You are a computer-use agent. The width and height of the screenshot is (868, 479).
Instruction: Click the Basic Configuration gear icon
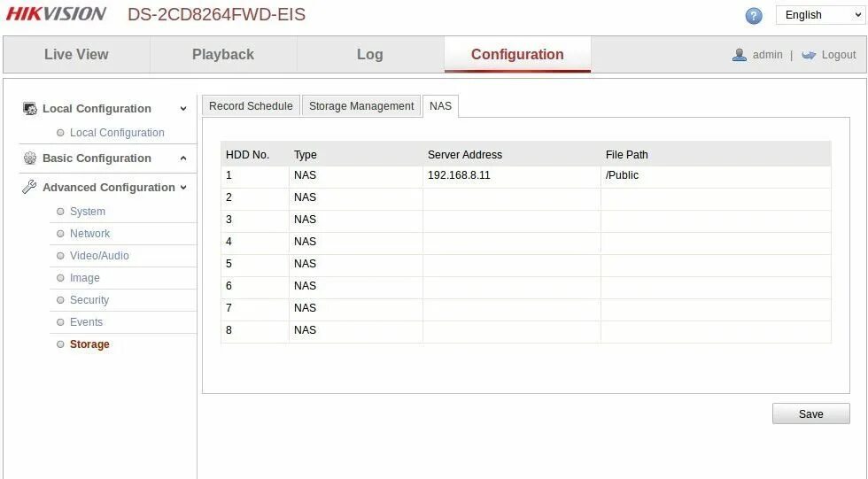click(x=30, y=158)
